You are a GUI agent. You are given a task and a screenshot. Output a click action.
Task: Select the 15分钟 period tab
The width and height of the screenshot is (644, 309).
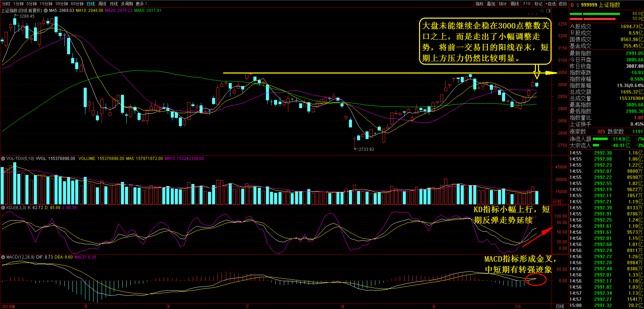(x=46, y=4)
